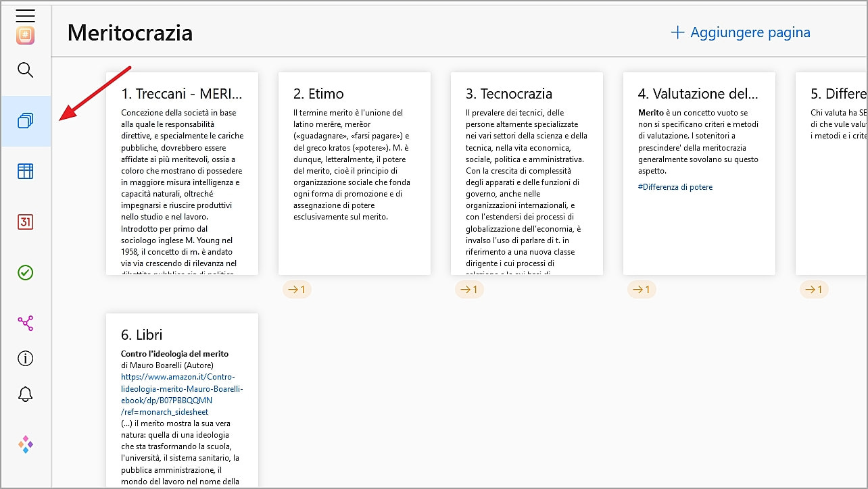Click link badge under Valutazione card
Screen dimensions: 868x489
point(642,290)
